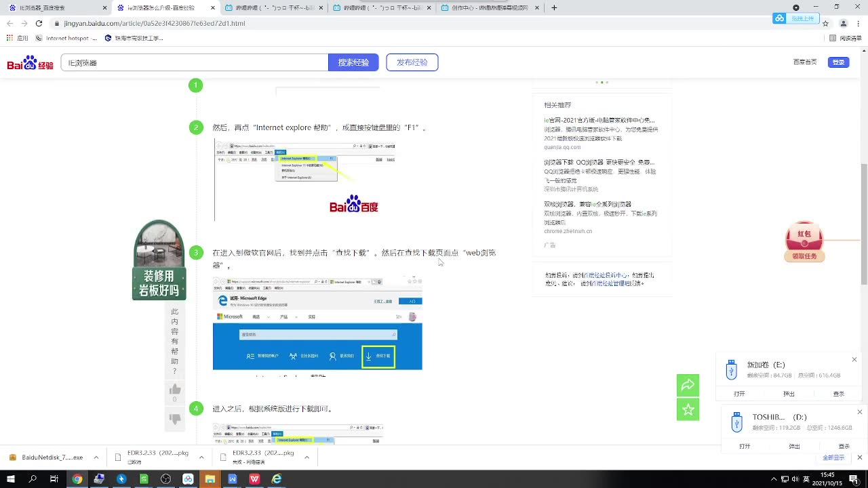
Task: Bookmark this page with the star icon
Action: tap(825, 23)
